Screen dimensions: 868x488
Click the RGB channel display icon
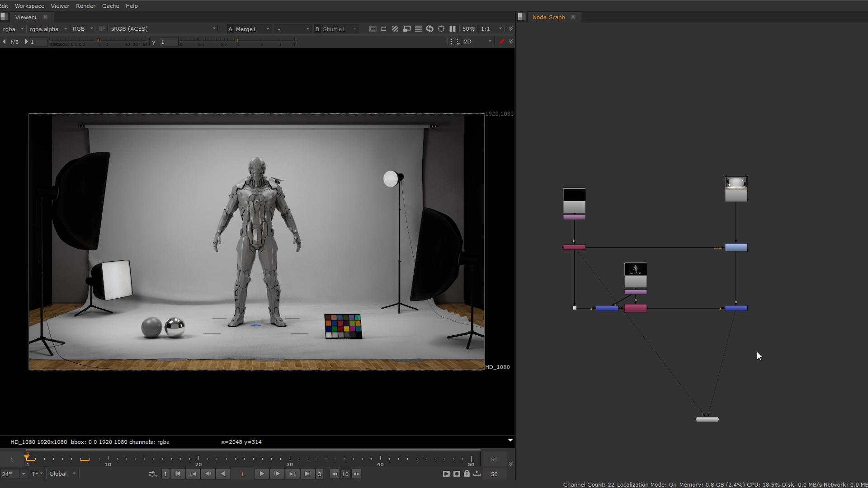click(78, 28)
